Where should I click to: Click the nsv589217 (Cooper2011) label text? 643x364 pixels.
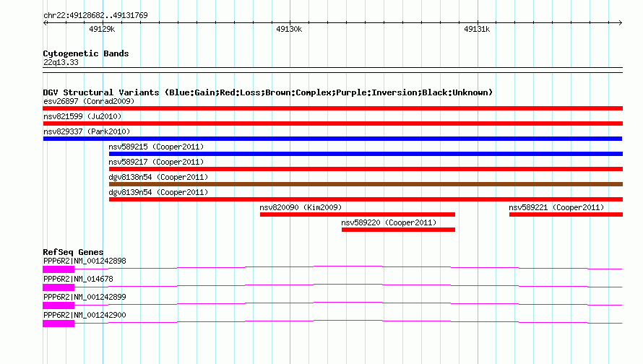point(156,162)
